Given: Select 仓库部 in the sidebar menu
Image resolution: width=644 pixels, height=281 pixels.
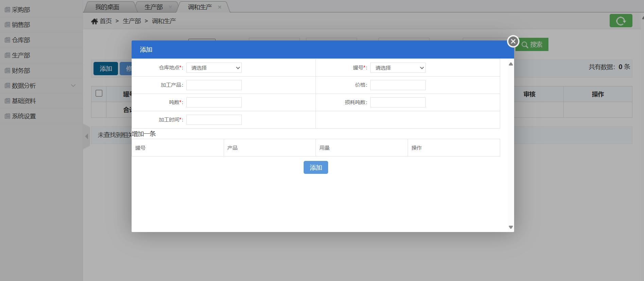Looking at the screenshot, I should click(21, 40).
